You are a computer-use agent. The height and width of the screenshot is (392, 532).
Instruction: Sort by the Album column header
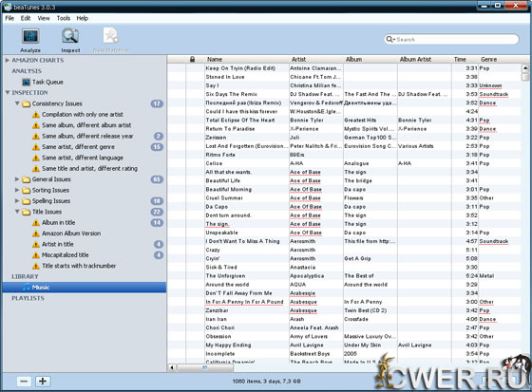(370, 60)
